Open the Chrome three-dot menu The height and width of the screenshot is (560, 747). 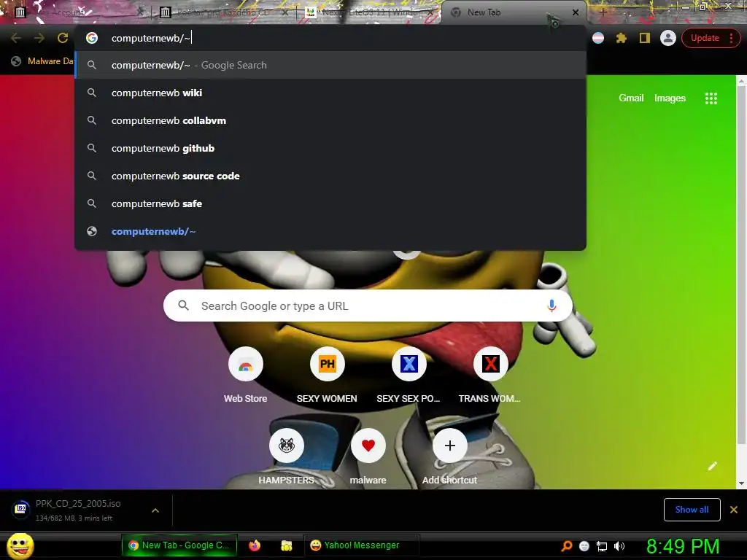[731, 38]
